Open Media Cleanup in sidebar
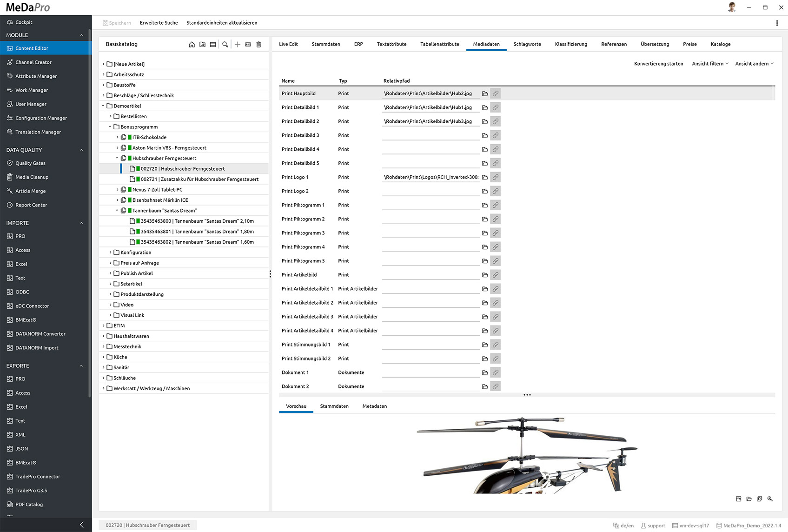The image size is (788, 532). [32, 177]
